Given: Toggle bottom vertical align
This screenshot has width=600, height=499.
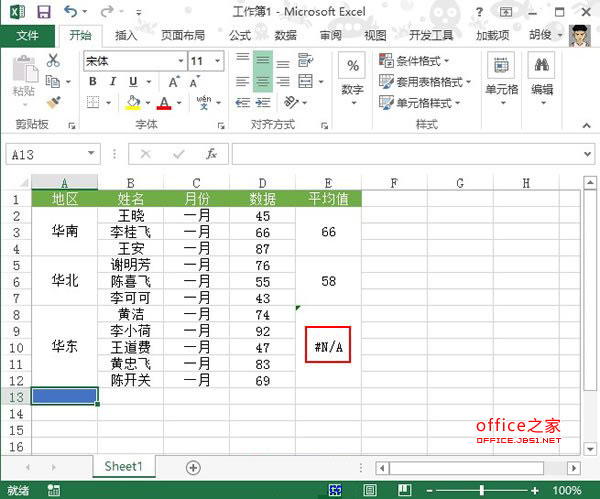Looking at the screenshot, I should 283,64.
